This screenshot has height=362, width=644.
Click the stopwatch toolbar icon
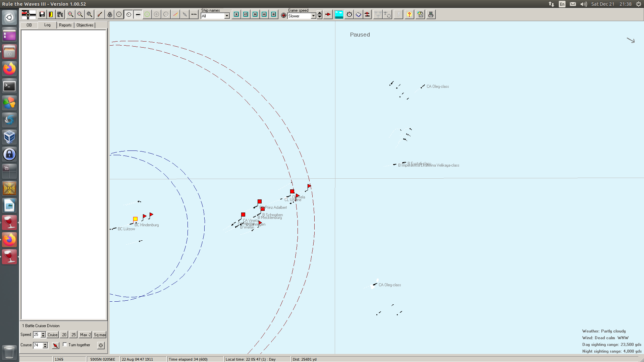(x=349, y=14)
